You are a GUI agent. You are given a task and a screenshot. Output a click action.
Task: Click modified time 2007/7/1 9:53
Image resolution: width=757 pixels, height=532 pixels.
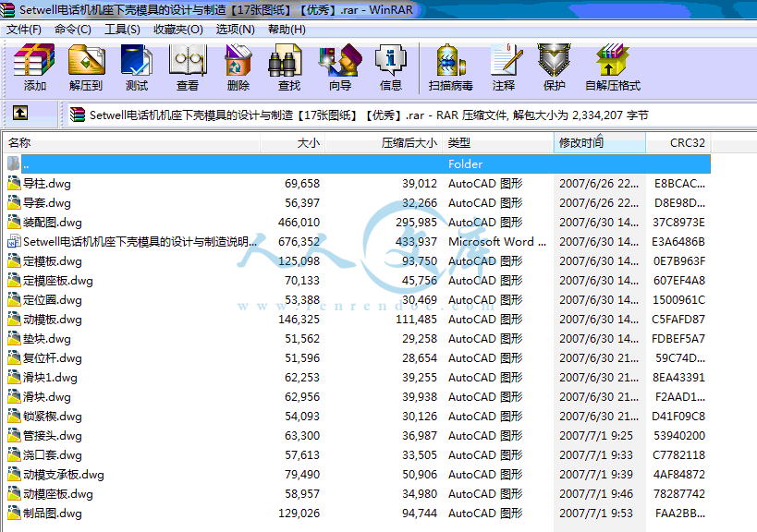(x=596, y=513)
